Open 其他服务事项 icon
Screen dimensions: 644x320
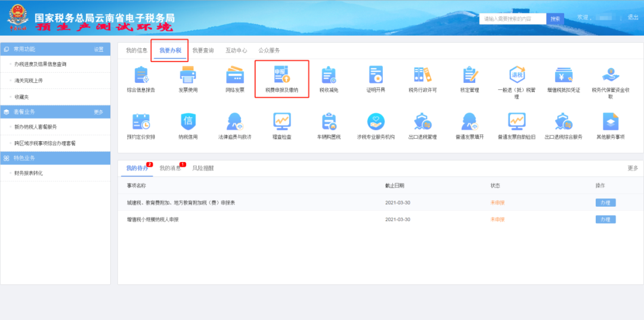[x=611, y=122]
